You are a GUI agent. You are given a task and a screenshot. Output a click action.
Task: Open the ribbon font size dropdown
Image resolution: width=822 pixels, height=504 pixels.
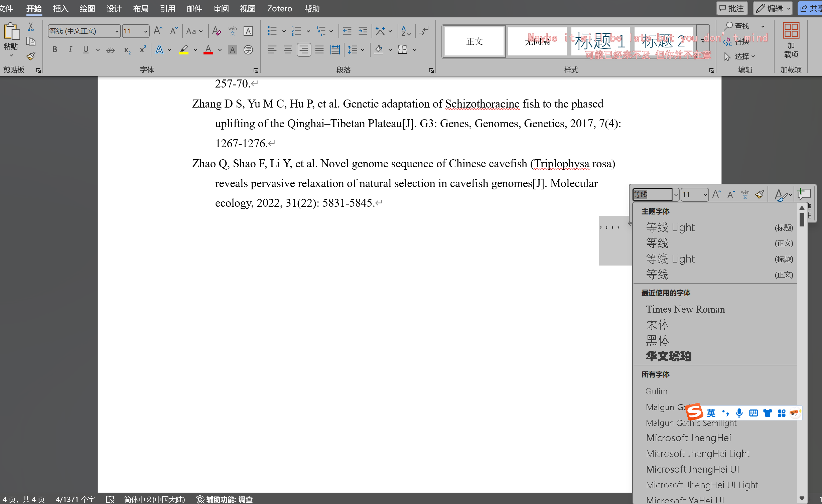click(x=146, y=31)
